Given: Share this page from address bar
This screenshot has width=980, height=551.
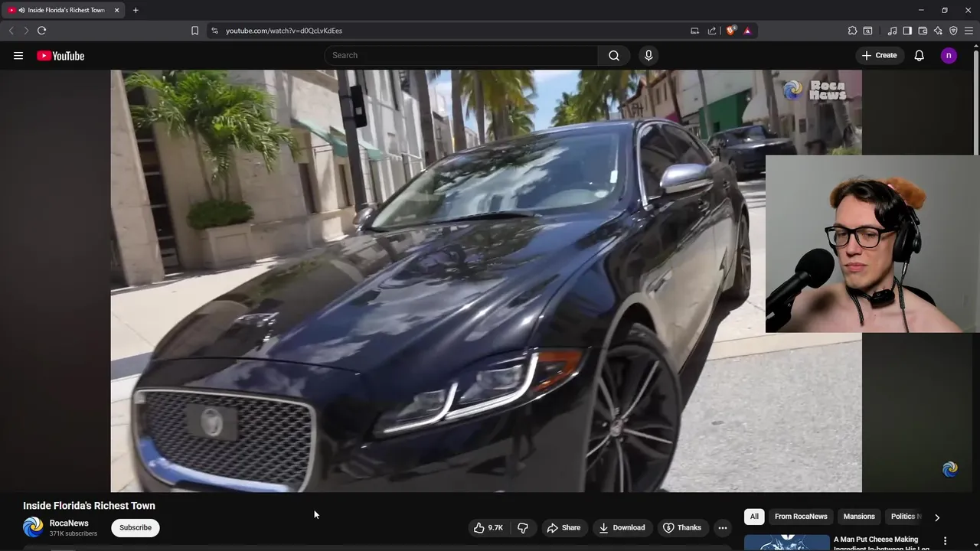Looking at the screenshot, I should point(712,31).
